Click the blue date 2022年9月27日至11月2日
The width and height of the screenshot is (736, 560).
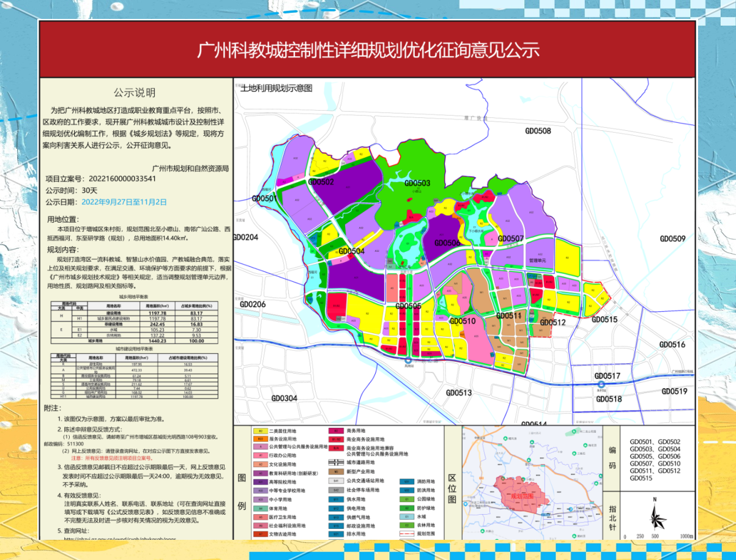click(124, 201)
